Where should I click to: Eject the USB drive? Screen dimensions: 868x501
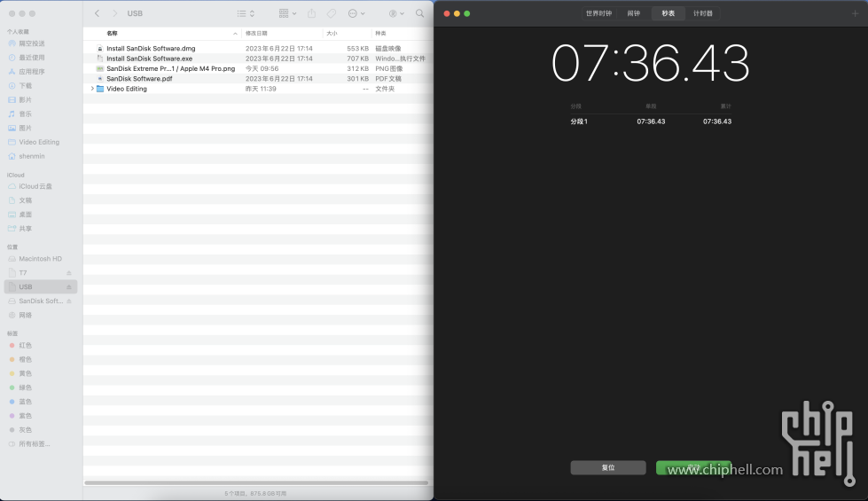coord(69,286)
